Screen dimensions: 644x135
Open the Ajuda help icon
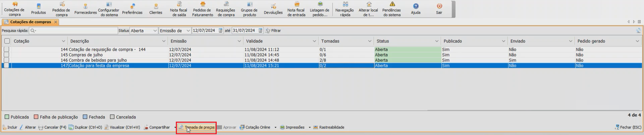(x=416, y=9)
